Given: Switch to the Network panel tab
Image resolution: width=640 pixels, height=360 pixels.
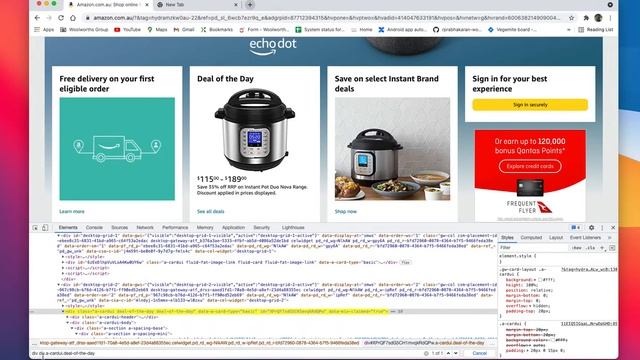Looking at the screenshot, I should [145, 228].
